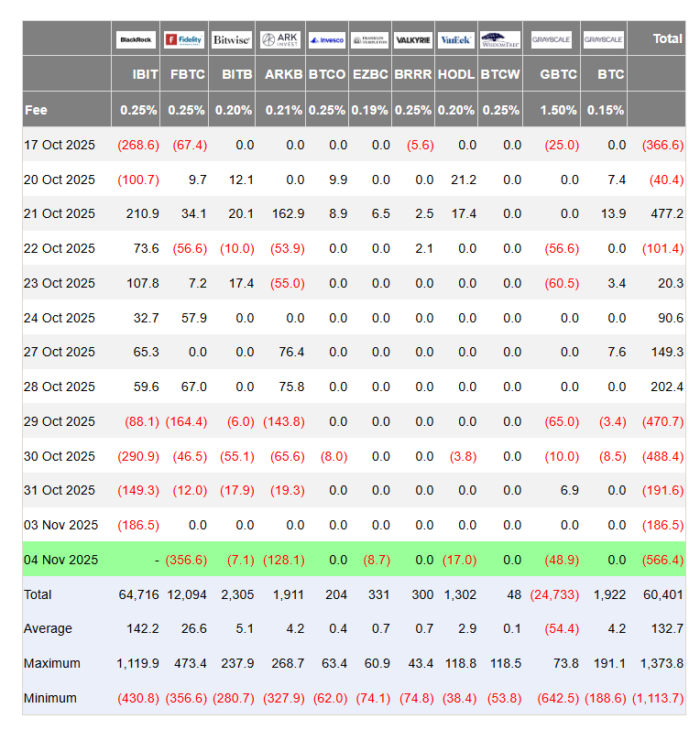Select the Invesco logo

pyautogui.click(x=327, y=39)
